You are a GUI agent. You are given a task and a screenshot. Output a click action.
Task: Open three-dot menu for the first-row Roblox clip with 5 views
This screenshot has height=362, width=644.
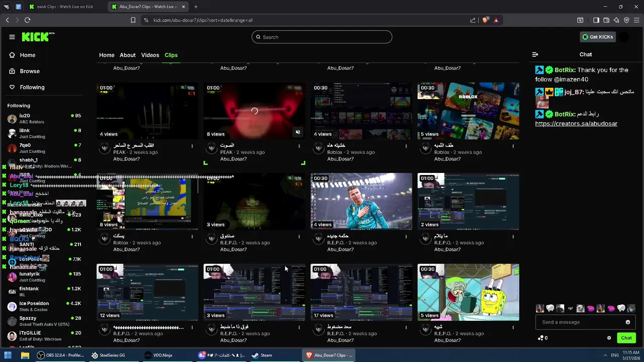[x=513, y=146]
